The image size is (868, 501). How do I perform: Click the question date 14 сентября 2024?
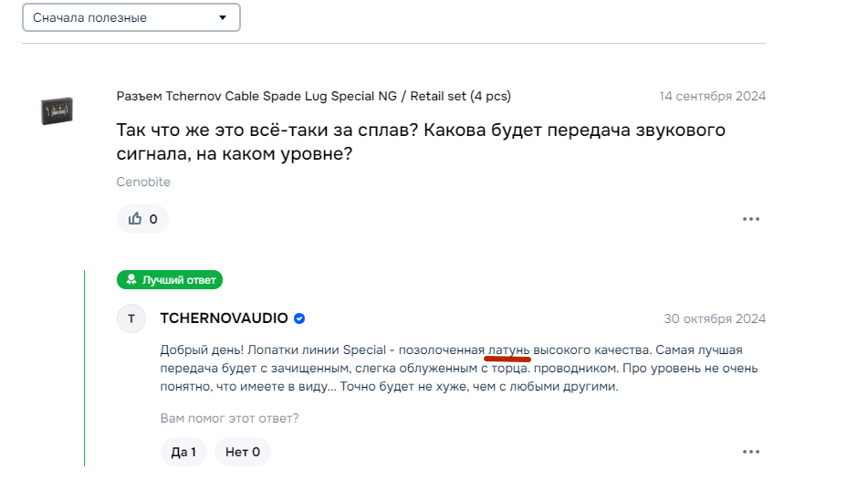(x=712, y=96)
